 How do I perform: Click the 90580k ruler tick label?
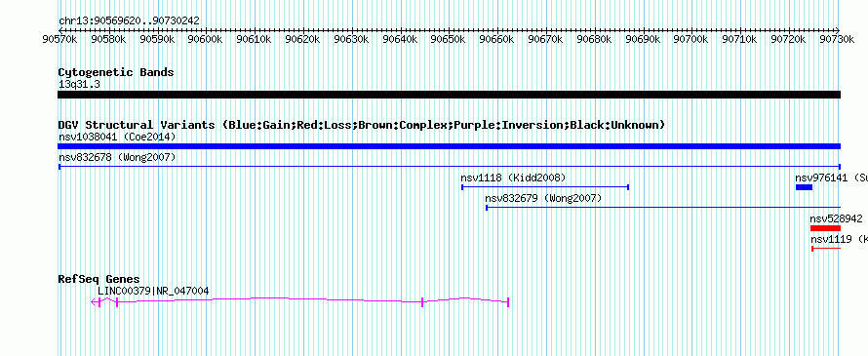107,39
